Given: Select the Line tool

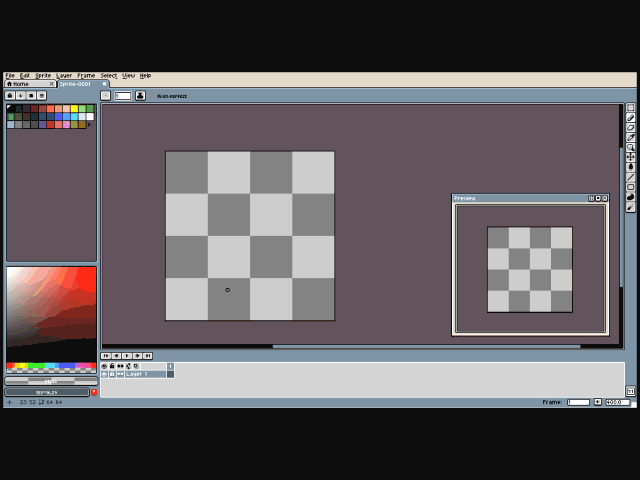Looking at the screenshot, I should tap(631, 177).
